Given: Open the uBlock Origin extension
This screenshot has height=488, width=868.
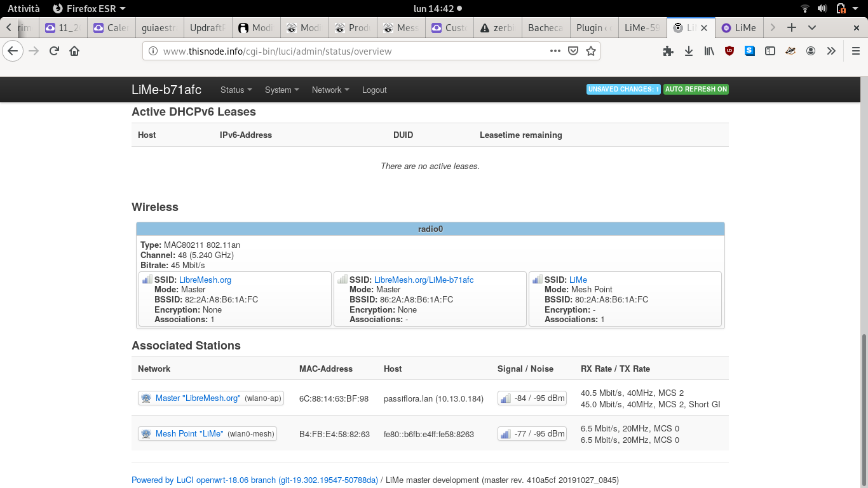Looking at the screenshot, I should (x=729, y=51).
